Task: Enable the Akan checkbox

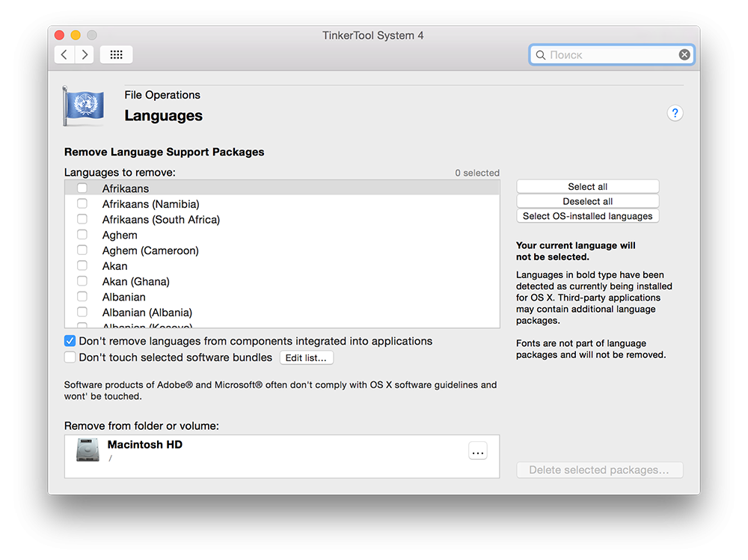Action: pos(82,265)
